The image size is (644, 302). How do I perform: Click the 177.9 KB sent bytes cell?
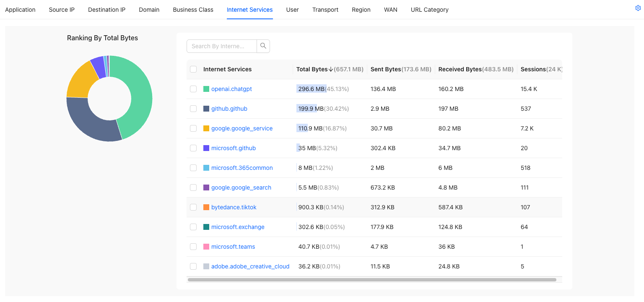pos(382,227)
